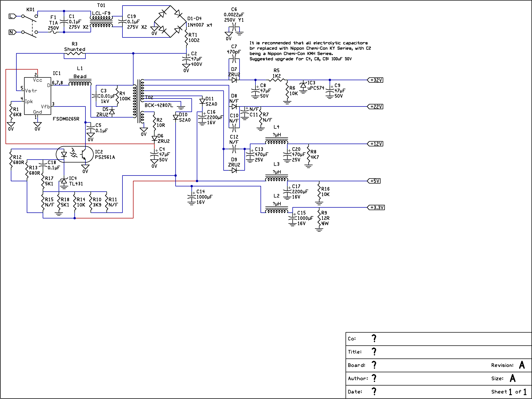Select the R2 10R resistor label

click(161, 122)
